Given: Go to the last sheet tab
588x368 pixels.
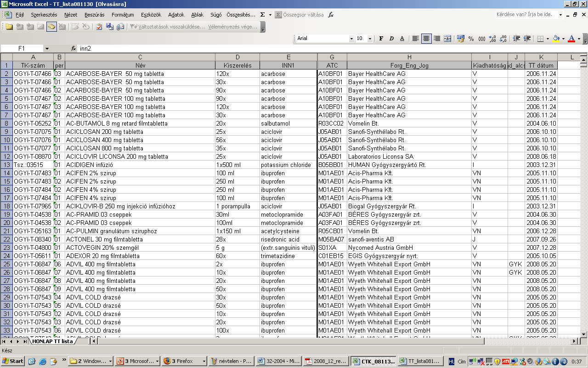Looking at the screenshot, I should (x=25, y=341).
